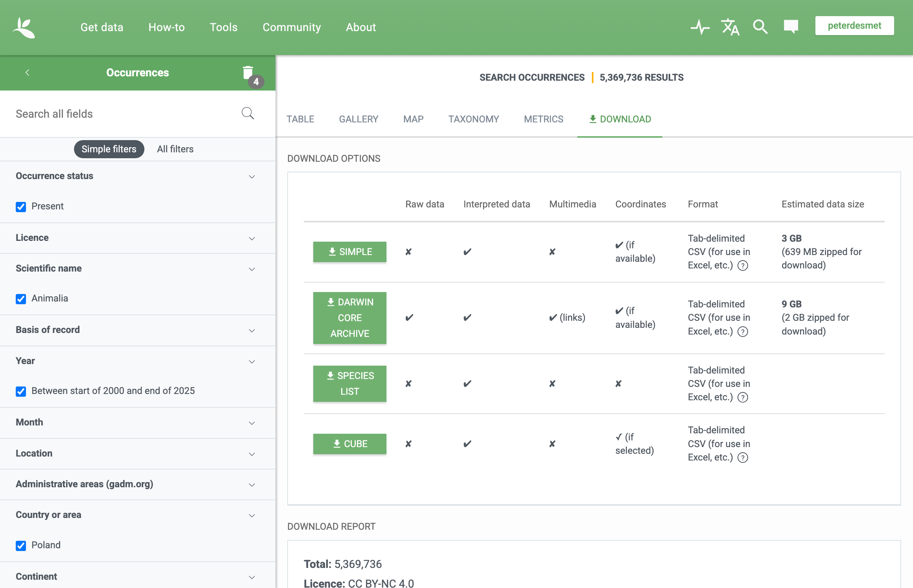Click the header search magnifier icon

pos(760,27)
